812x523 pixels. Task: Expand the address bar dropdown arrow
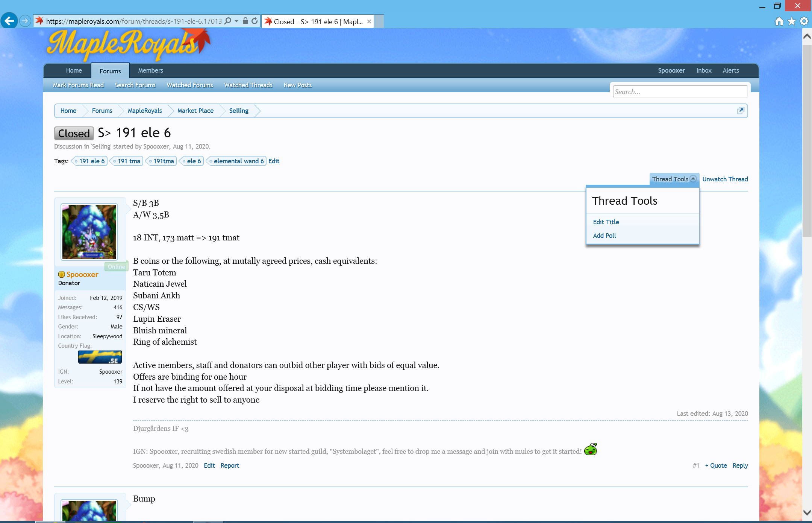click(236, 21)
